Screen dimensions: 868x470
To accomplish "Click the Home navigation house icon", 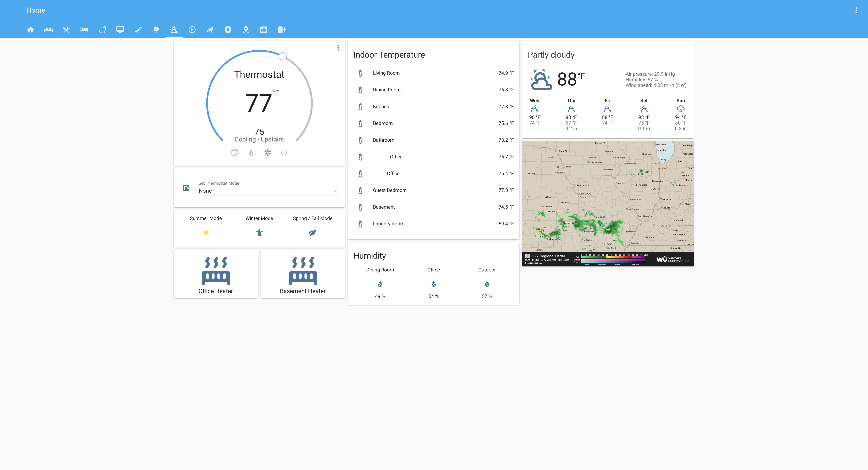I will pyautogui.click(x=30, y=29).
